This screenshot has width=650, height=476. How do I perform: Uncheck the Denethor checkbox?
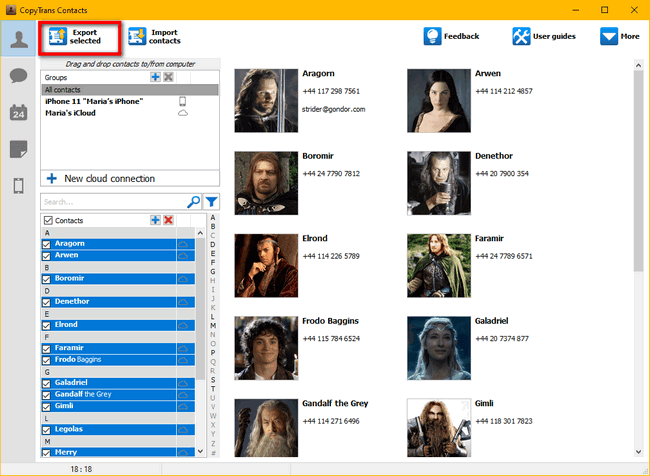[46, 302]
